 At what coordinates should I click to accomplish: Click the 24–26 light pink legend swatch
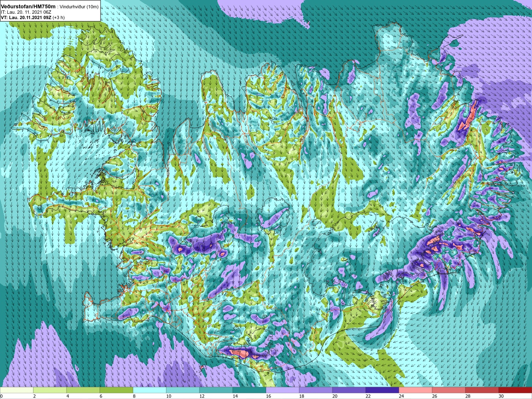click(416, 390)
